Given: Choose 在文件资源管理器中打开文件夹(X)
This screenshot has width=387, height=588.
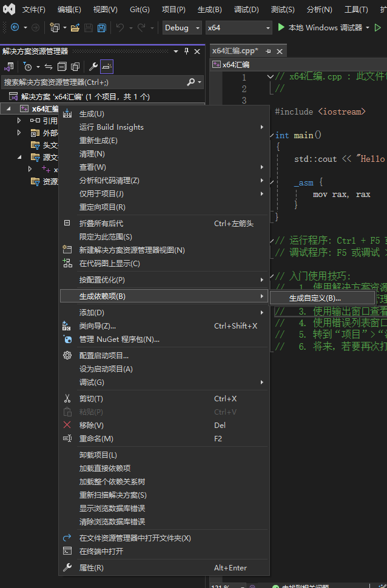Looking at the screenshot, I should point(164,538).
